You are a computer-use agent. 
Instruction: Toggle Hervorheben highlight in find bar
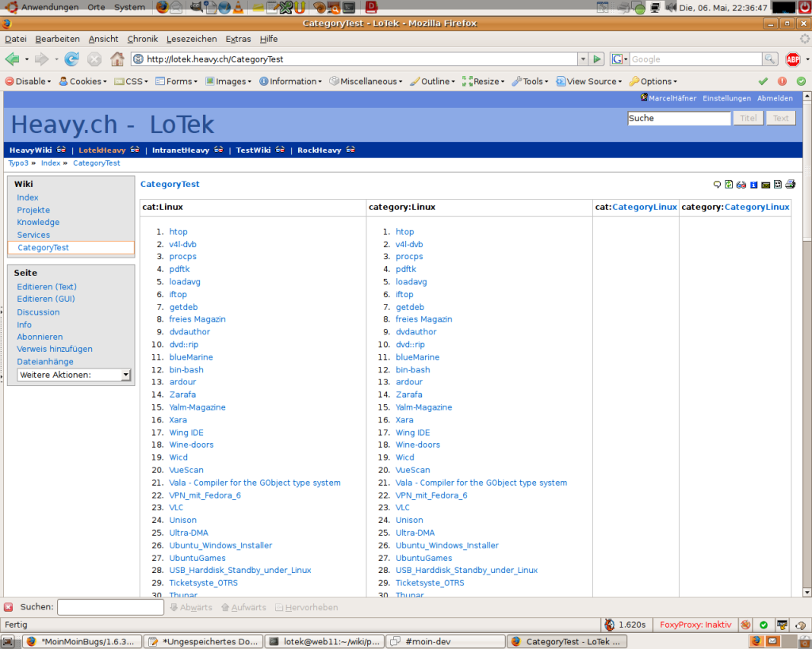[x=305, y=608]
